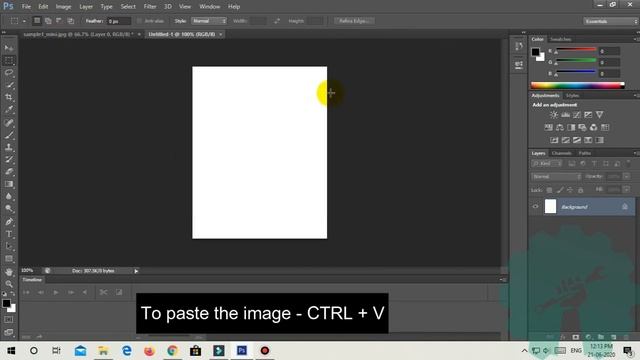Viewport: 640px width, 360px height.
Task: Select the History Brush tool
Action: pos(9,160)
